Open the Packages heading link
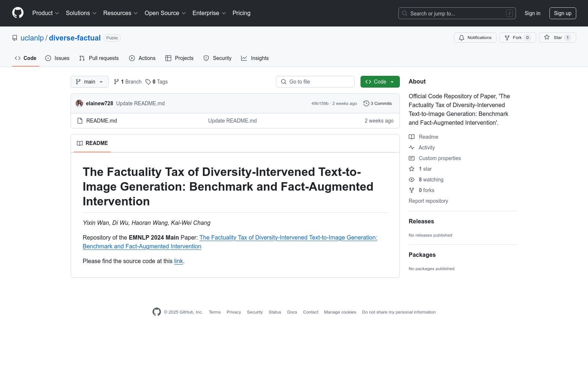Screen dimensions: 588x368 tap(422, 255)
